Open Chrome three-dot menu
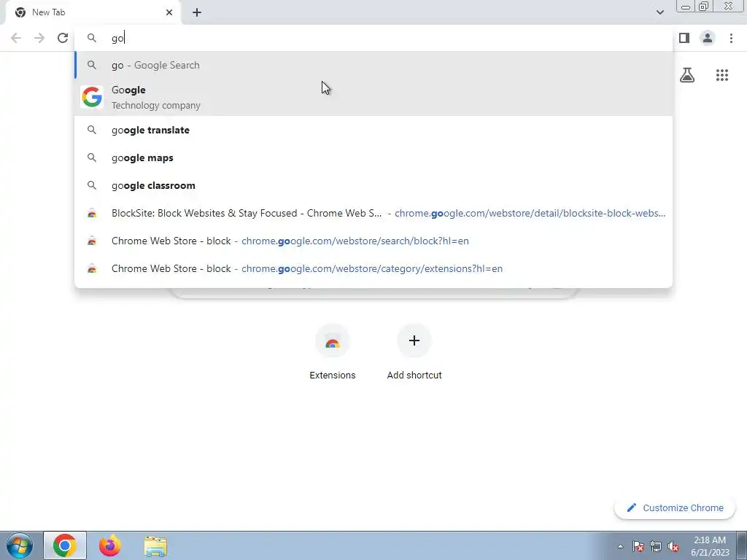The image size is (747, 560). [731, 38]
